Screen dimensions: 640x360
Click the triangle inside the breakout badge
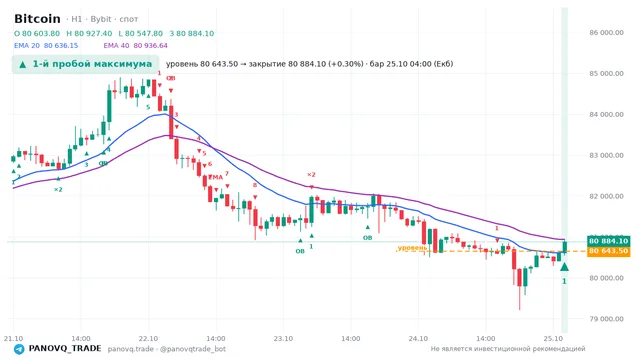(23, 64)
